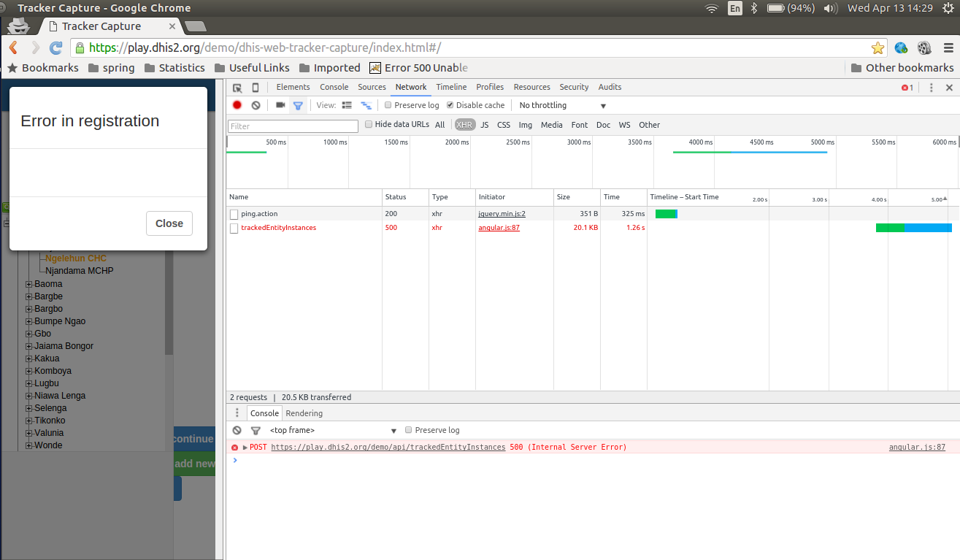Viewport: 960px width, 560px height.
Task: Activate the inspect element picker icon
Action: pos(237,88)
